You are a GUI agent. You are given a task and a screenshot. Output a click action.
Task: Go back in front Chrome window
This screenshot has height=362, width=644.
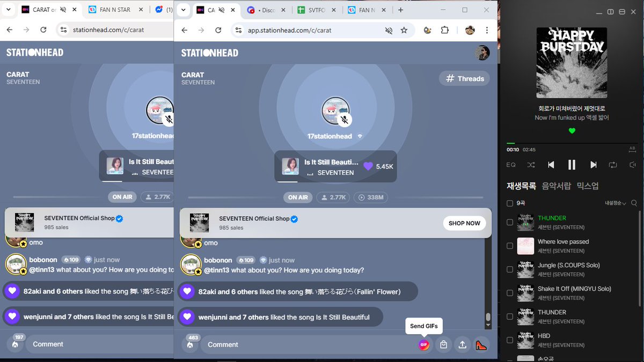point(185,31)
